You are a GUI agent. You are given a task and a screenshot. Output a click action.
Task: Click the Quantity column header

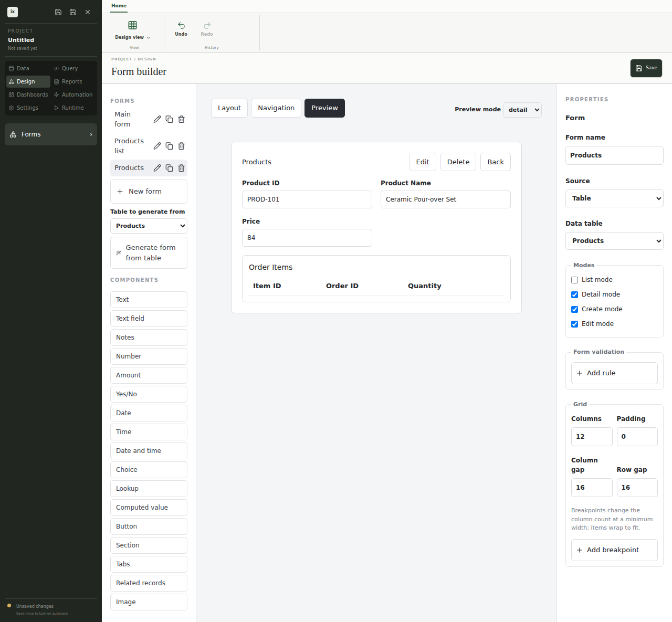[x=425, y=286]
